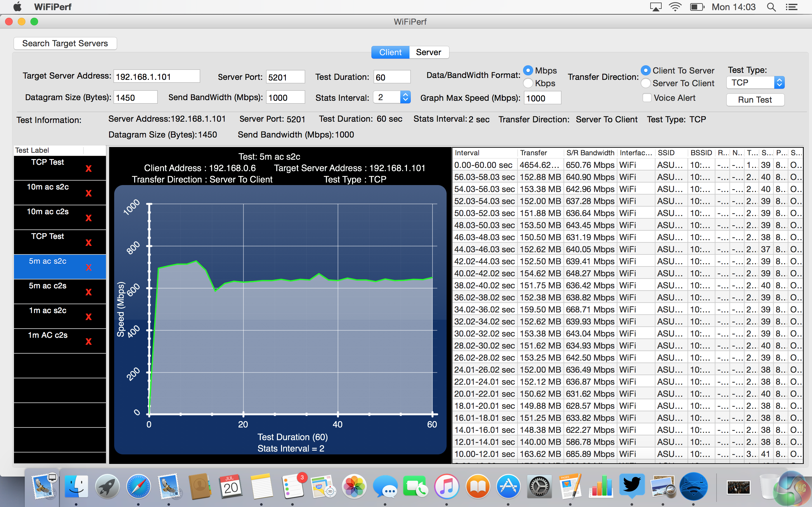
Task: Click Search Target Servers button
Action: 65,43
